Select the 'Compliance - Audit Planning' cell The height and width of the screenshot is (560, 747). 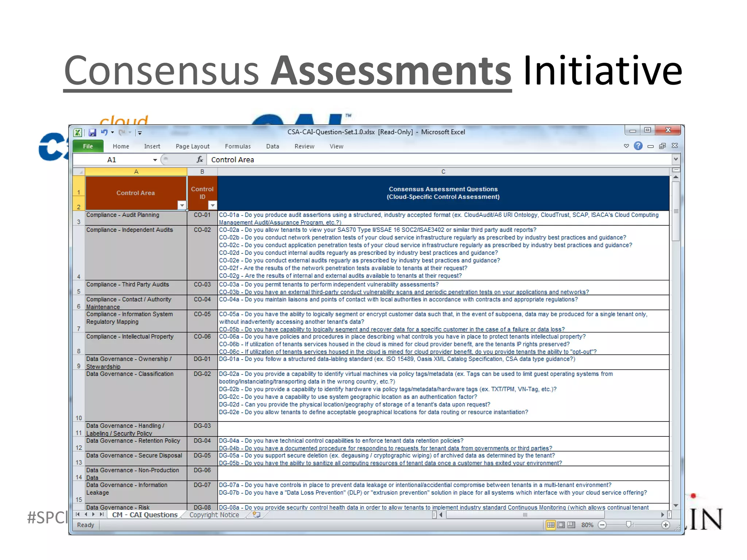coord(136,218)
